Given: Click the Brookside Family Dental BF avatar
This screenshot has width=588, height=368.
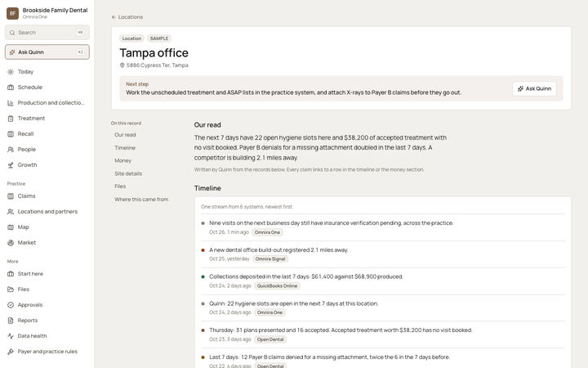Looking at the screenshot, I should pyautogui.click(x=12, y=13).
